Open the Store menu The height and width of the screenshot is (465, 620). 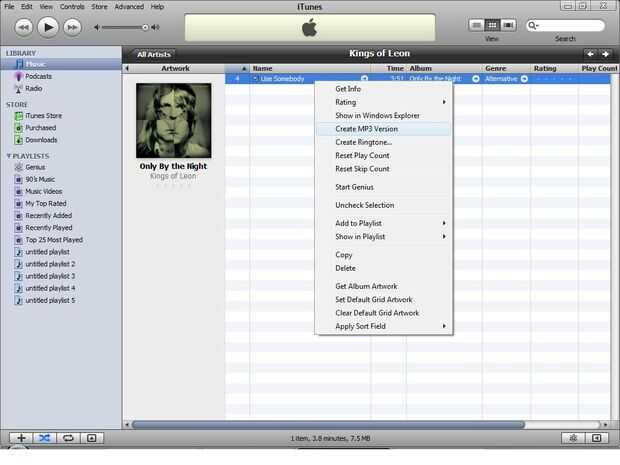tap(99, 7)
